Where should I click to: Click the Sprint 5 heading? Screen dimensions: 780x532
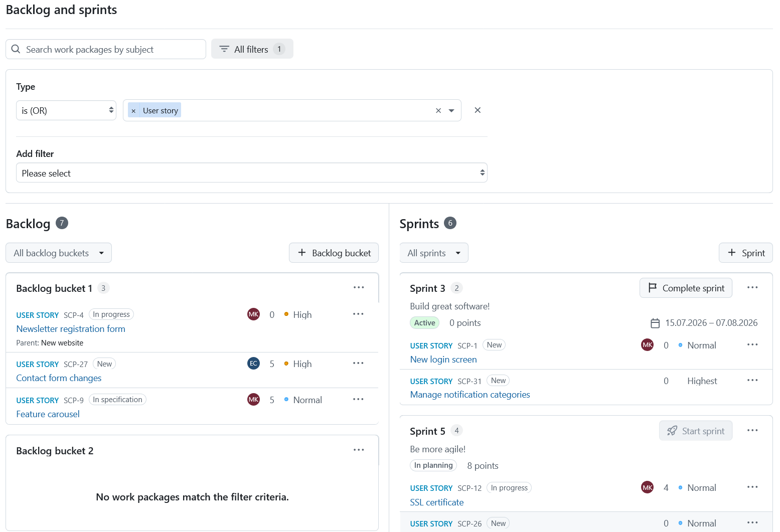(x=427, y=431)
